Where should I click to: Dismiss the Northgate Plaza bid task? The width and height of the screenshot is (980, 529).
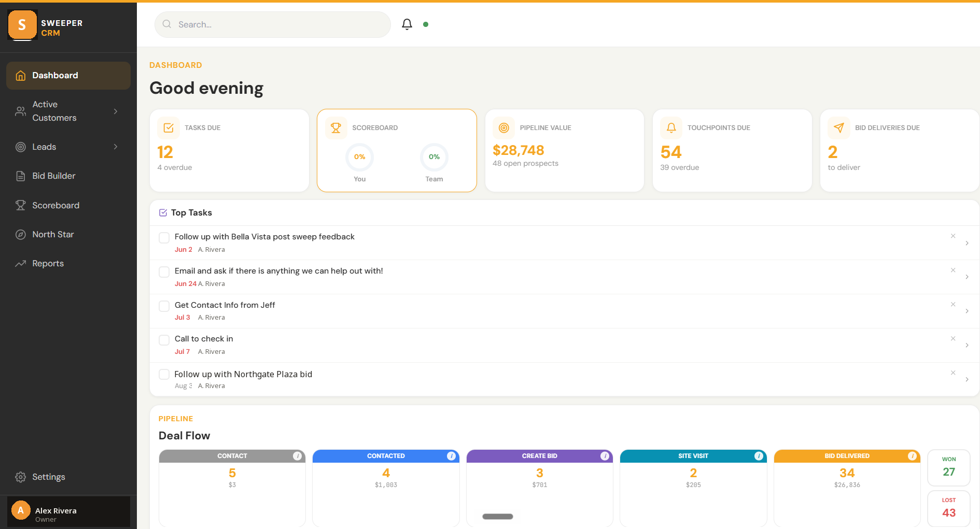pyautogui.click(x=953, y=373)
